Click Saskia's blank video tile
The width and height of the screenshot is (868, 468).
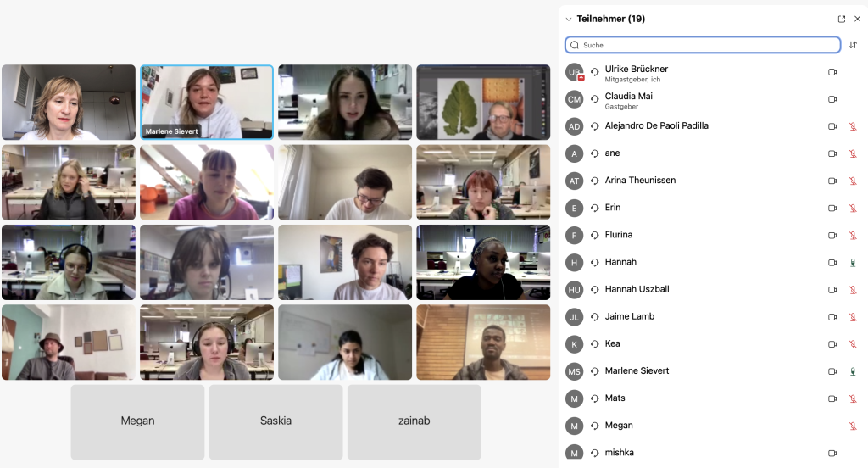[x=275, y=422]
